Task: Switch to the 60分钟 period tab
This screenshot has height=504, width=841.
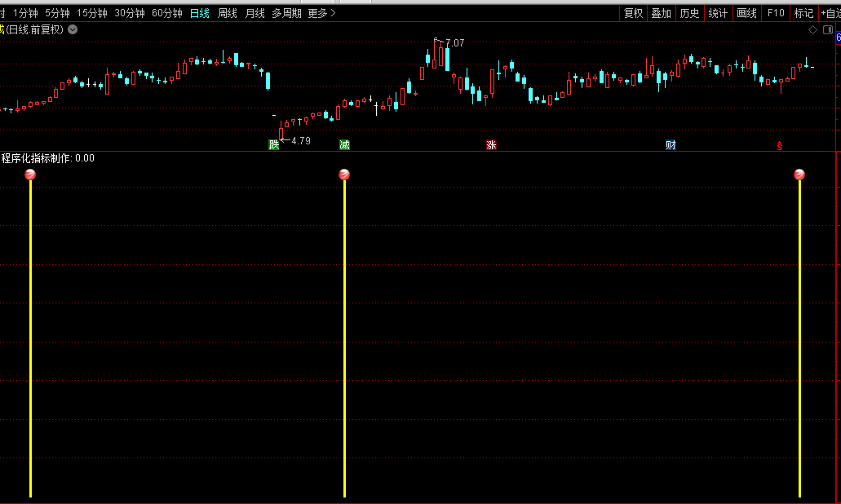Action: tap(167, 13)
